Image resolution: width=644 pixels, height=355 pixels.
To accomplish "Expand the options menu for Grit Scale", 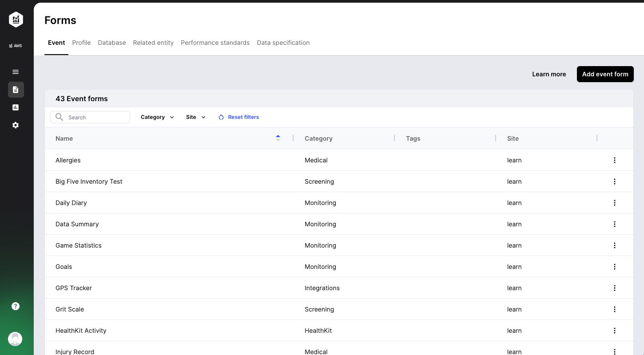I will coord(615,309).
